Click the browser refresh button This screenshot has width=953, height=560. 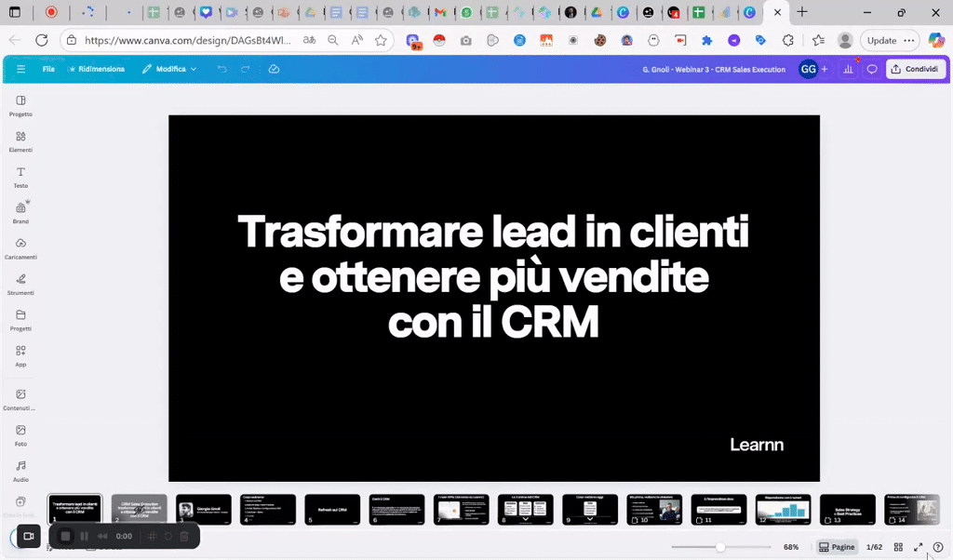41,40
